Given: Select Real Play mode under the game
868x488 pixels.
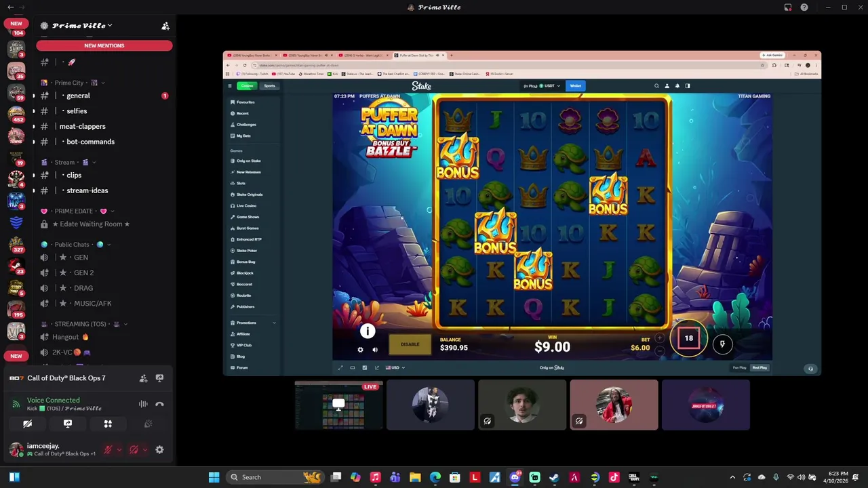Looking at the screenshot, I should coord(759,368).
